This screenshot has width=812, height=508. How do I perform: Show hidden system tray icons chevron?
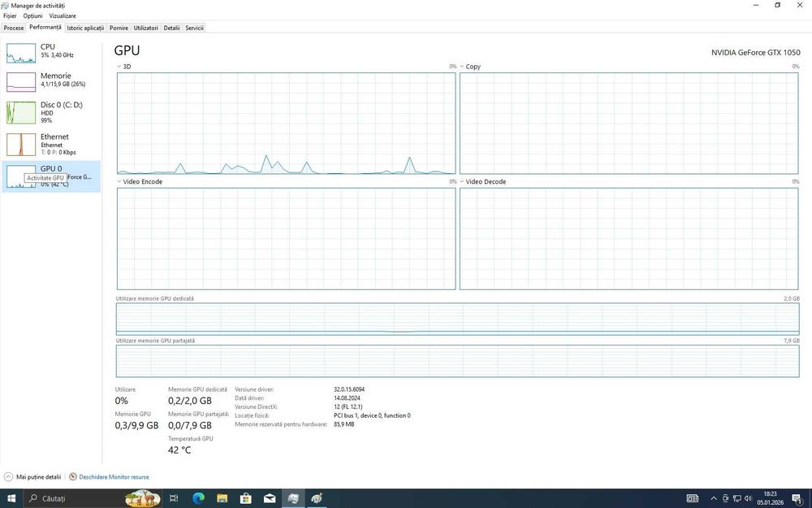coord(714,499)
